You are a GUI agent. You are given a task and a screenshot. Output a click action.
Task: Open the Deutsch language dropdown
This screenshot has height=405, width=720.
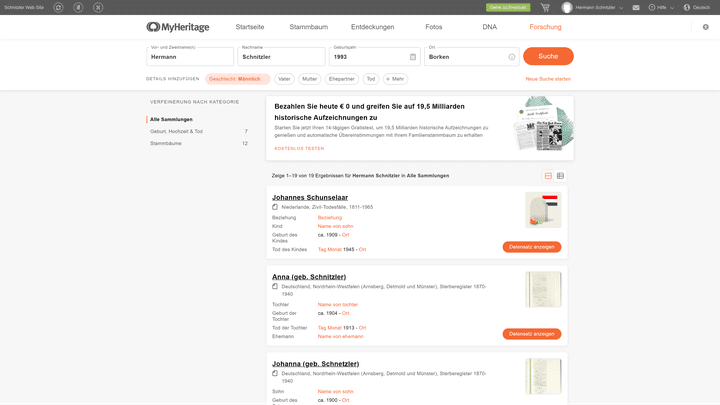pyautogui.click(x=696, y=7)
